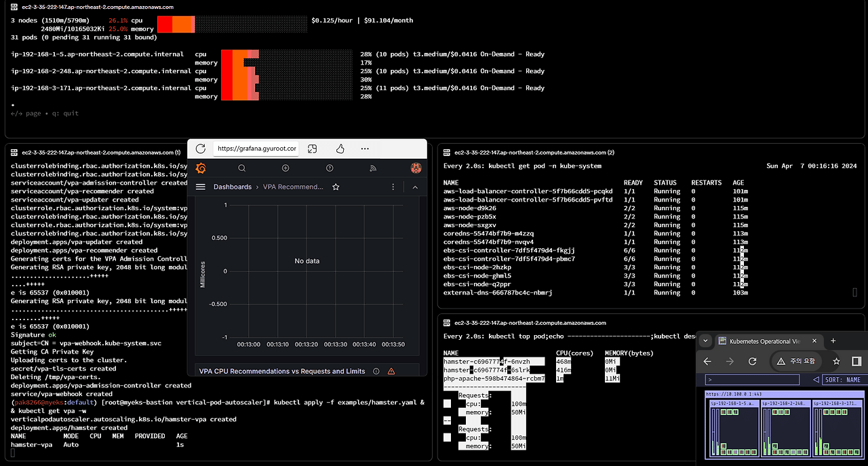This screenshot has height=466, width=868.
Task: Toggle the Chrome side panel icon
Action: pos(857,362)
